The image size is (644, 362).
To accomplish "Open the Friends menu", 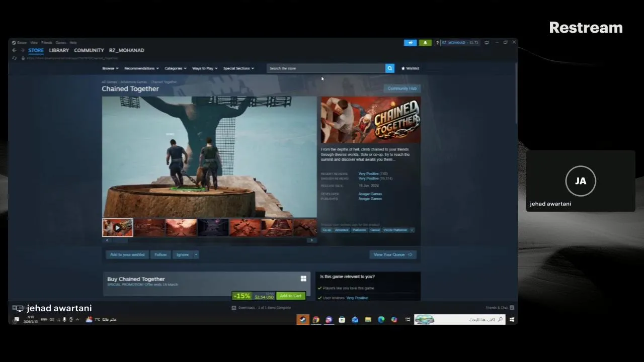I will (x=47, y=43).
